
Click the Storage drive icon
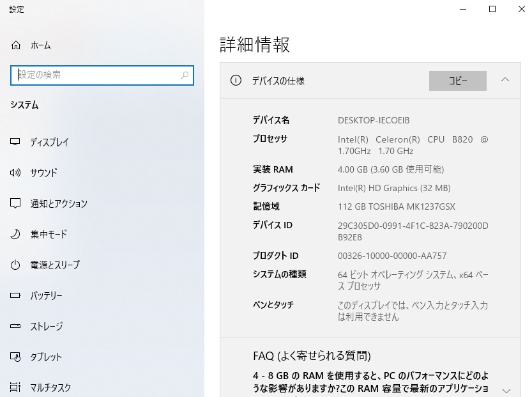coord(15,326)
